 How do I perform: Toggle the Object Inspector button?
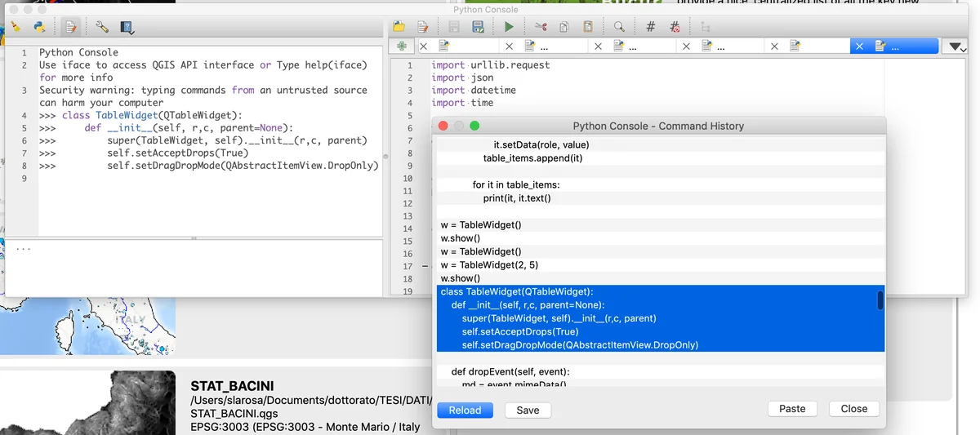pos(705,27)
